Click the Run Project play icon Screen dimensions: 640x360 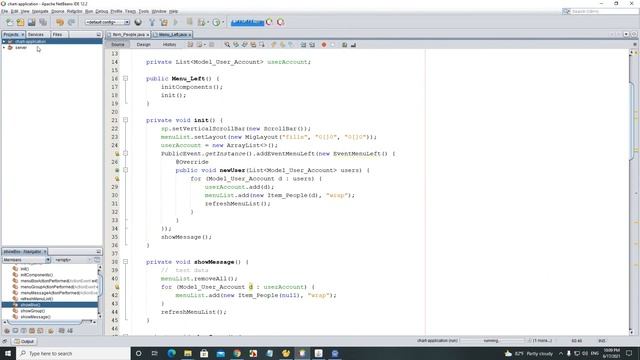click(176, 22)
